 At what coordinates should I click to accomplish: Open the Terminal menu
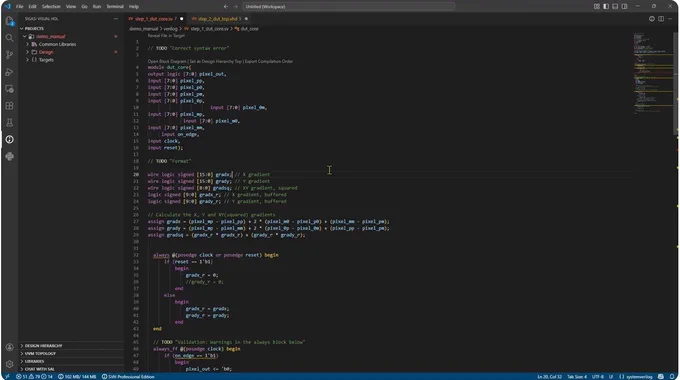click(x=115, y=7)
